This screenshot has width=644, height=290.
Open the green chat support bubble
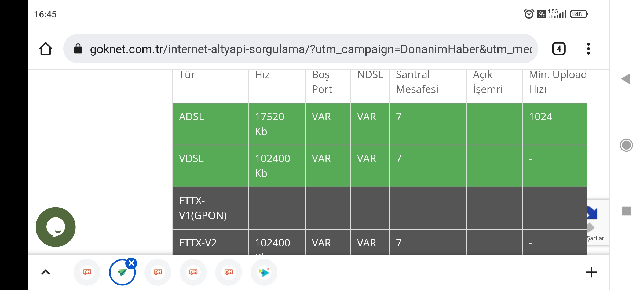(56, 227)
